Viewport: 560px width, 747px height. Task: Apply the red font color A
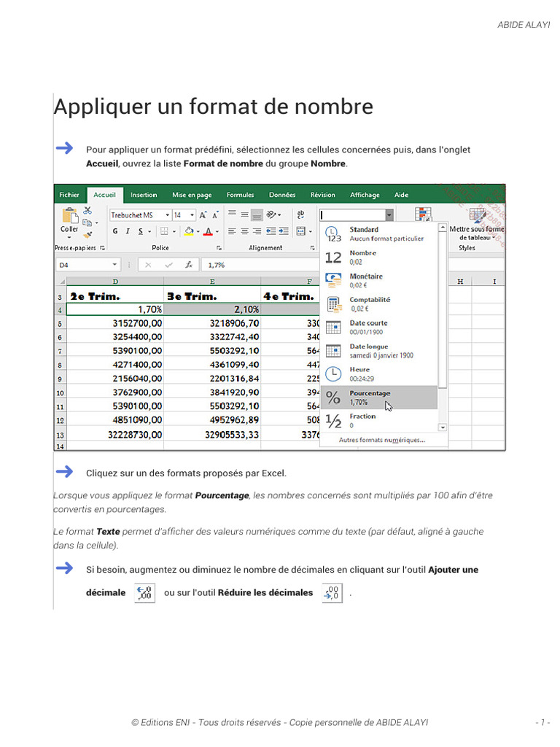(208, 231)
